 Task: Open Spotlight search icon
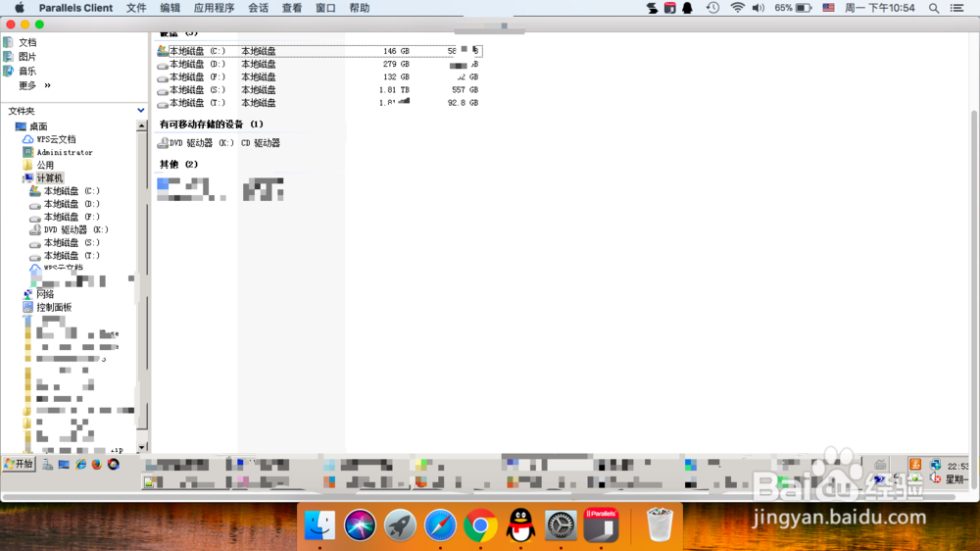(x=934, y=8)
